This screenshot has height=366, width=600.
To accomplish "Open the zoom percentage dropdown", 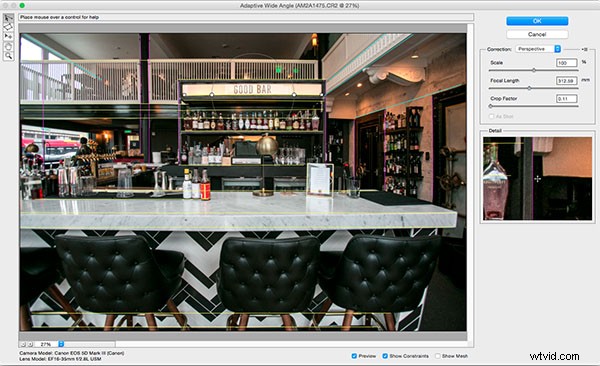I will pyautogui.click(x=61, y=344).
